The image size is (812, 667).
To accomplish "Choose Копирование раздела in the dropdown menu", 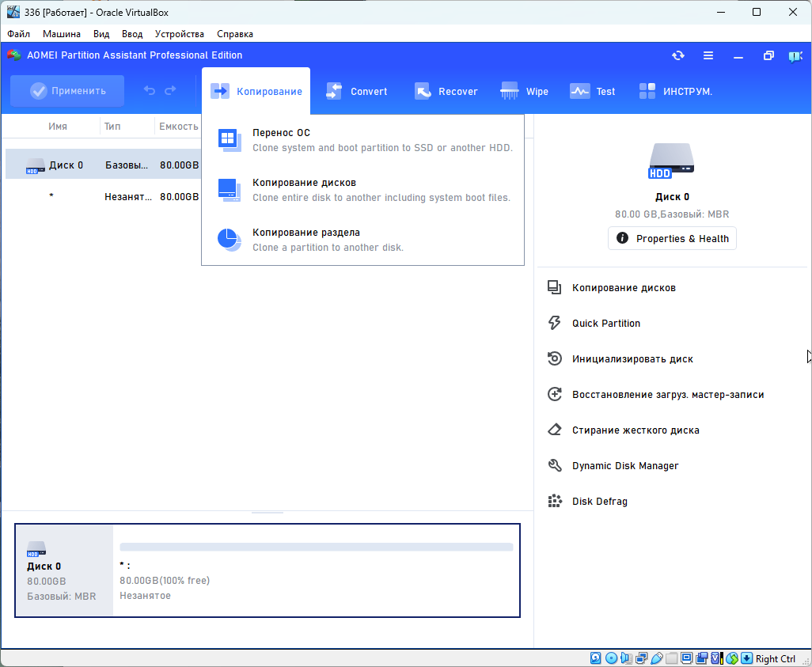I will 305,233.
